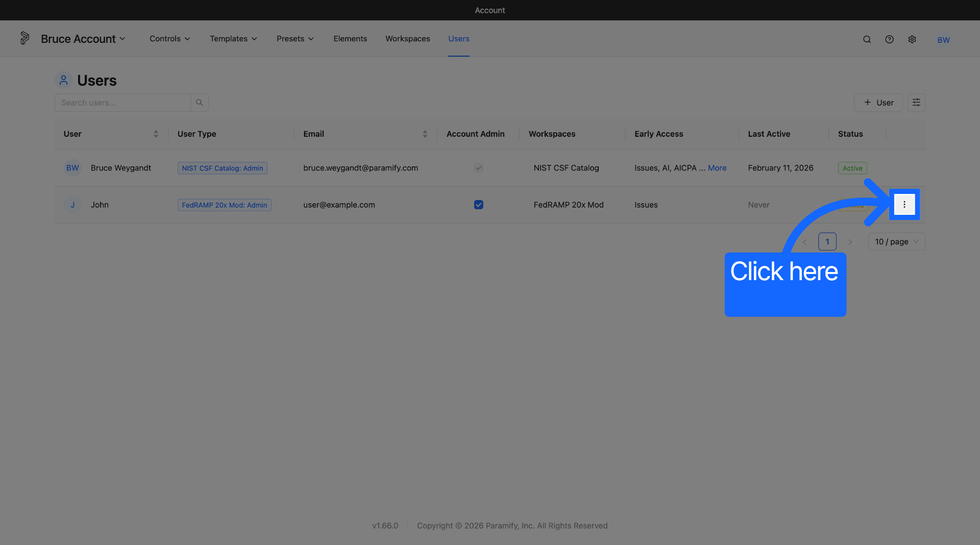Click the Last Active column header

pos(769,134)
